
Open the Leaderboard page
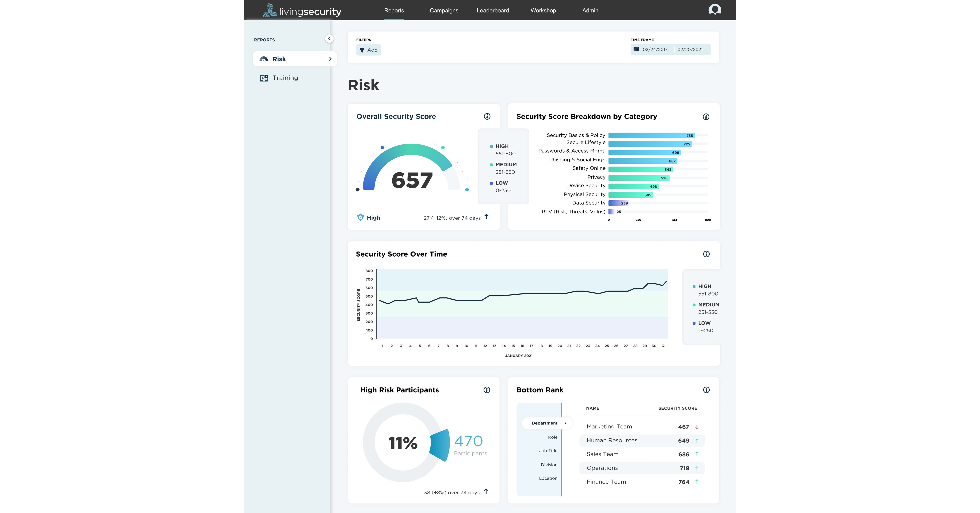pos(492,10)
